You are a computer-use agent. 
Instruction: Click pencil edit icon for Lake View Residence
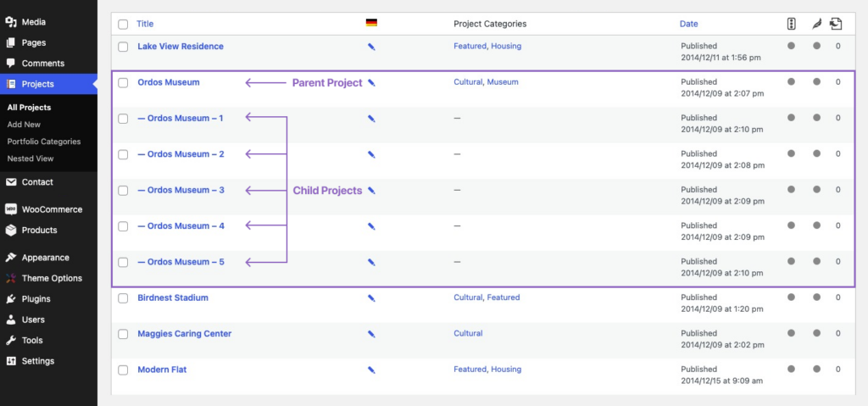pos(371,47)
